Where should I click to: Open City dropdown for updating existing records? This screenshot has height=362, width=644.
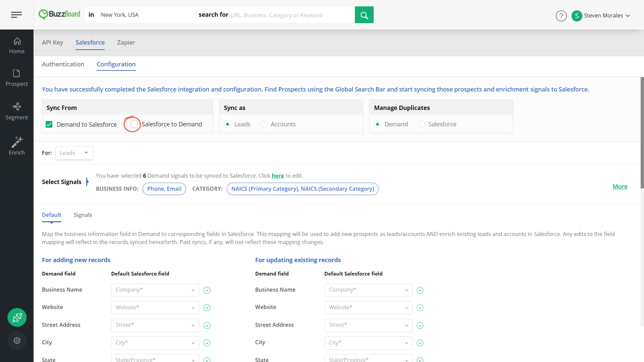(x=368, y=343)
